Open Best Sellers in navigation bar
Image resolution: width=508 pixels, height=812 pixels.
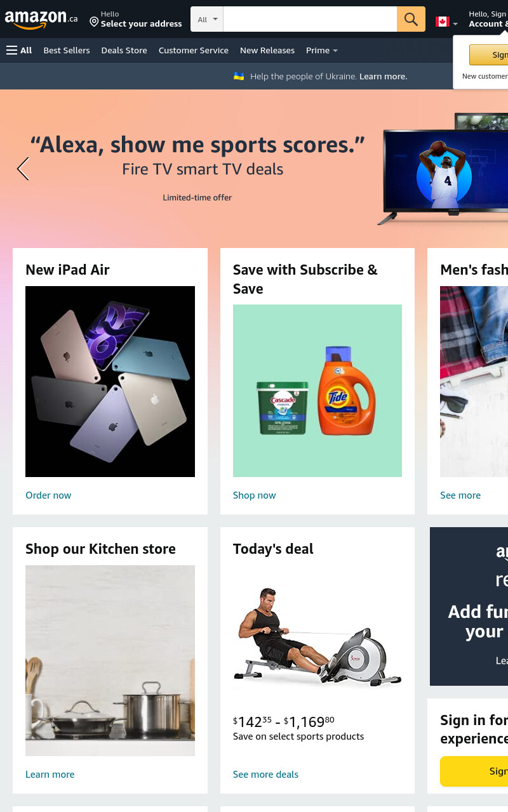(x=67, y=50)
